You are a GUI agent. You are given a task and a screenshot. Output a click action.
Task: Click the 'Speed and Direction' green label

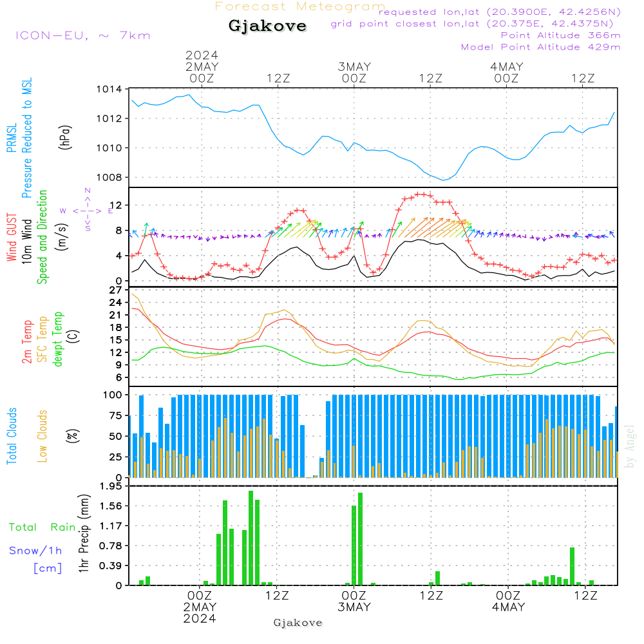click(x=42, y=237)
